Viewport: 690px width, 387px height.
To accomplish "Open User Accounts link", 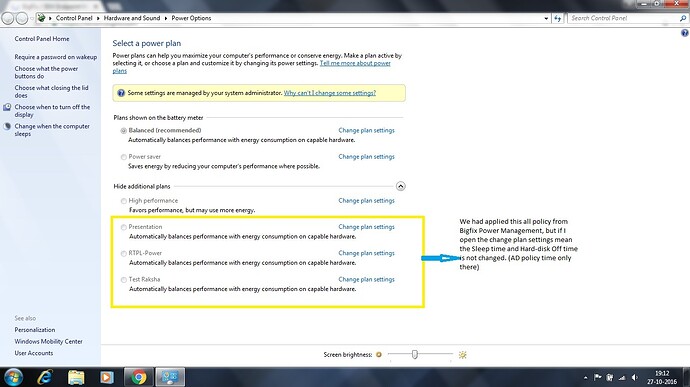I will coord(33,353).
